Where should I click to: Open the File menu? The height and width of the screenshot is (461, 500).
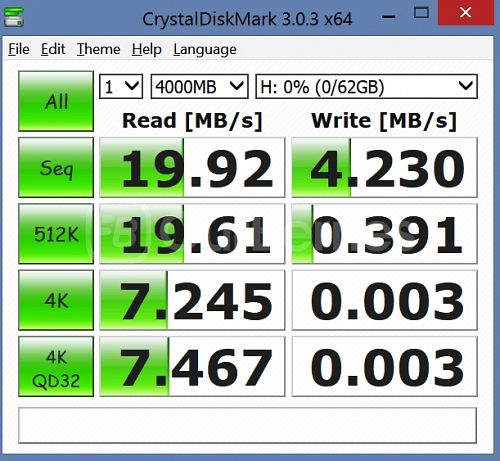(x=19, y=49)
